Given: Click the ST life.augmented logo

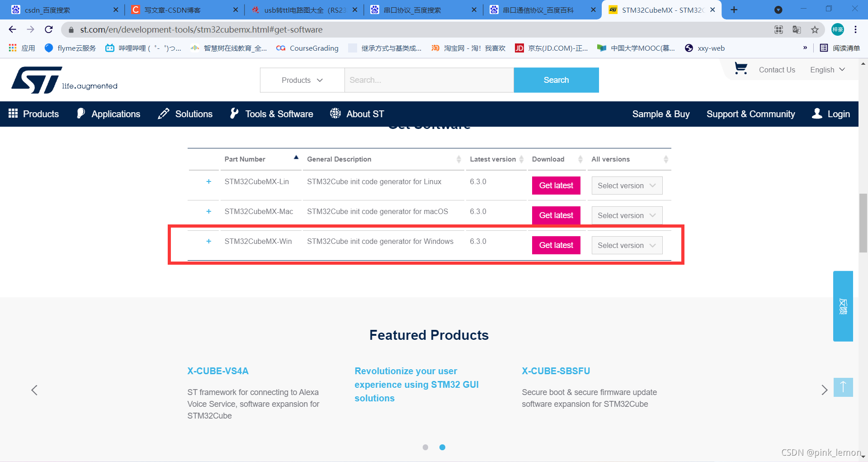Looking at the screenshot, I should coord(64,80).
